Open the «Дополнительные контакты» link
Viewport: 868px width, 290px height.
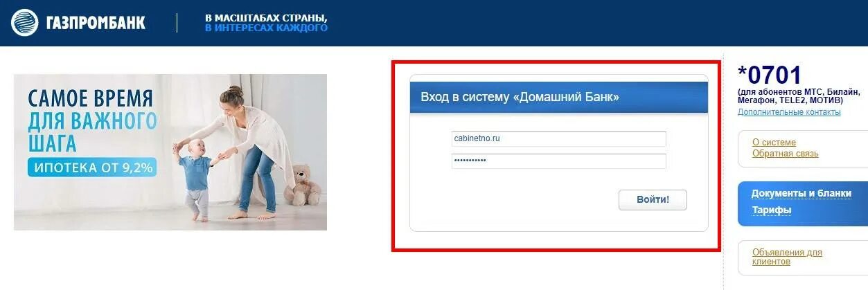pyautogui.click(x=789, y=112)
